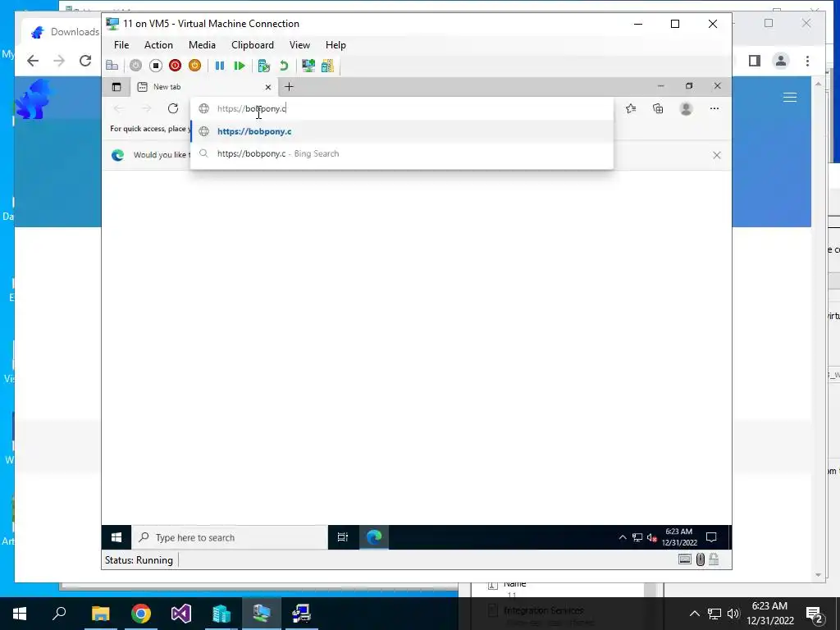Screen dimensions: 840x630
Task: Open File Explorer from host taskbar
Action: (100, 614)
